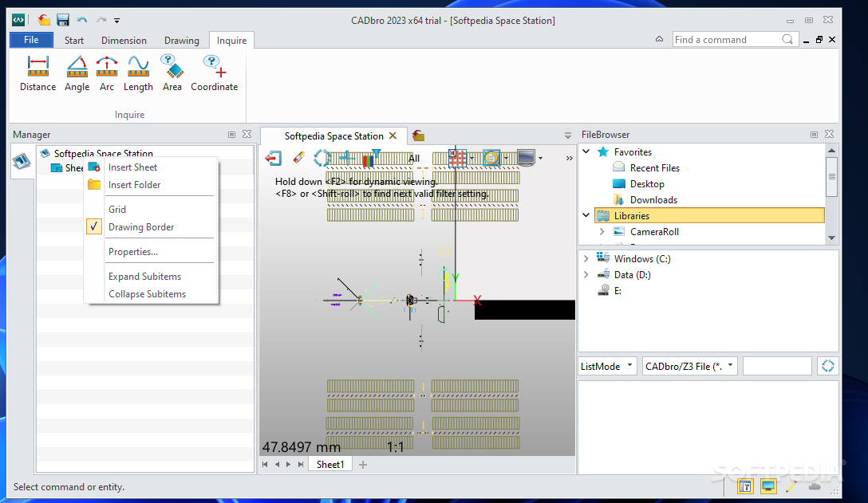
Task: Open the document tab list dropdown
Action: 567,136
